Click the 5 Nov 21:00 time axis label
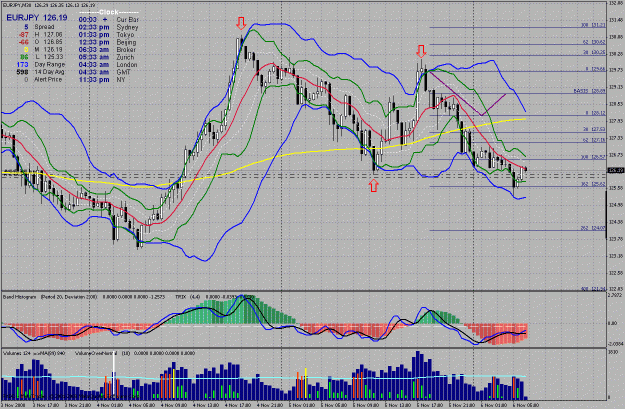Screen dimensions: 625x409 pyautogui.click(x=462, y=405)
